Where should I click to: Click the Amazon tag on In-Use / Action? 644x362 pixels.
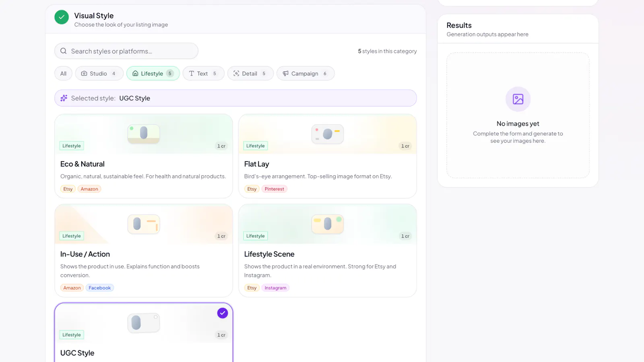pos(72,288)
